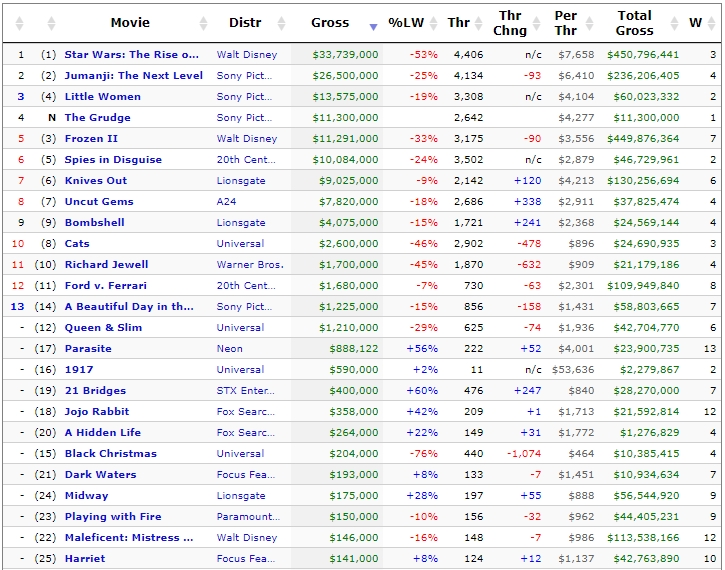The width and height of the screenshot is (725, 570).
Task: Open Harriet movie link
Action: point(85,558)
